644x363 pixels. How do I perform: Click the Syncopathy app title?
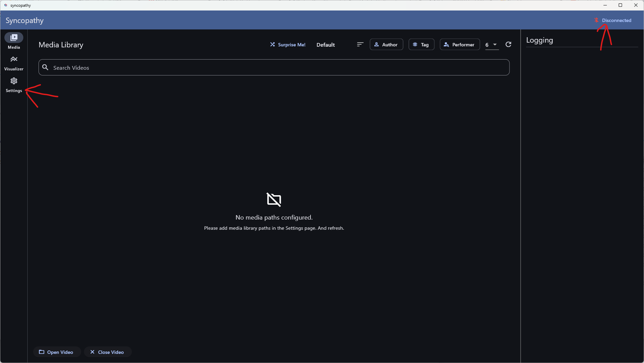pos(25,20)
